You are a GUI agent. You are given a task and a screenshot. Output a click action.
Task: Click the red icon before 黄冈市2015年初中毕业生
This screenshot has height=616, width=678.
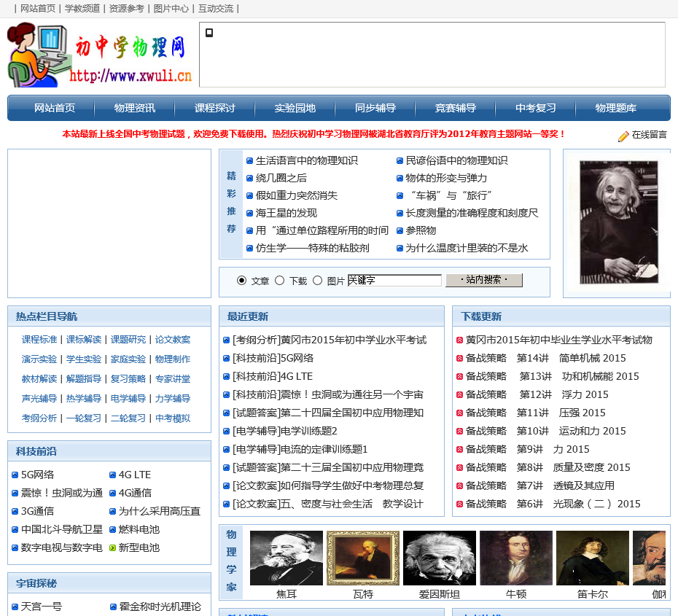pos(459,340)
